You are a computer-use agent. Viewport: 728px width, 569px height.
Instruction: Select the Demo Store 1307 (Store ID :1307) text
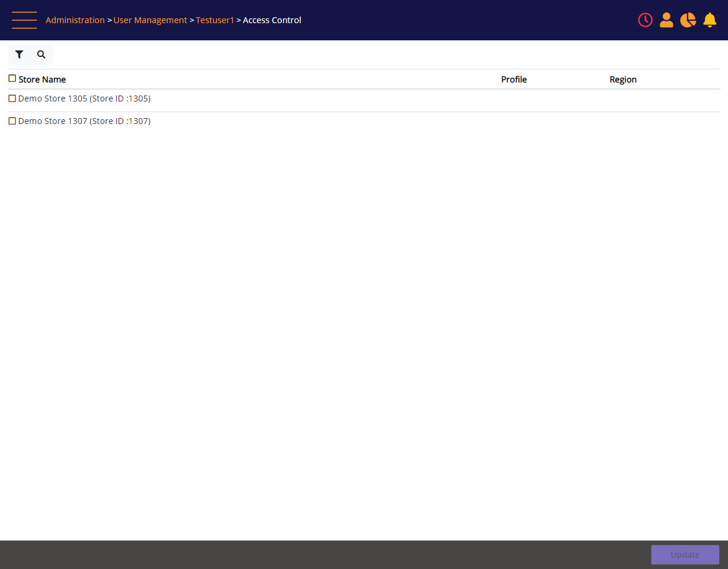(x=84, y=121)
